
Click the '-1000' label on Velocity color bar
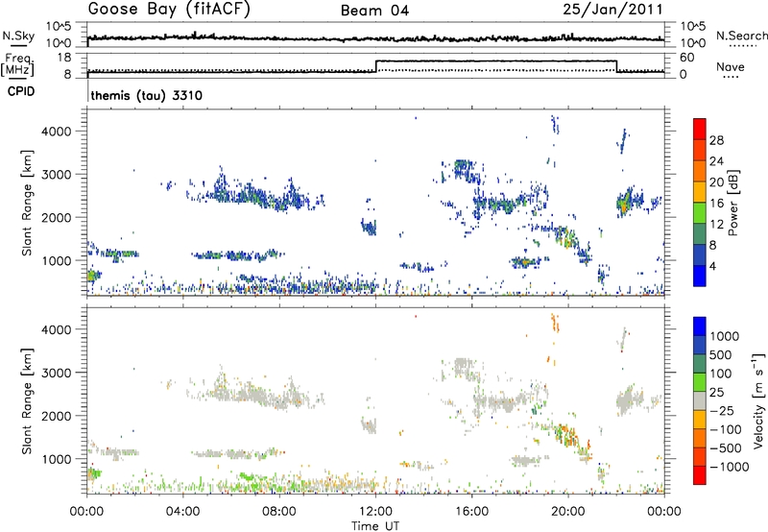[730, 467]
